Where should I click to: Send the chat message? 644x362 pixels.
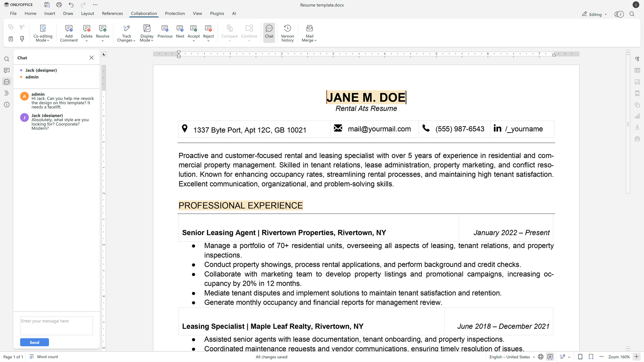[34, 342]
